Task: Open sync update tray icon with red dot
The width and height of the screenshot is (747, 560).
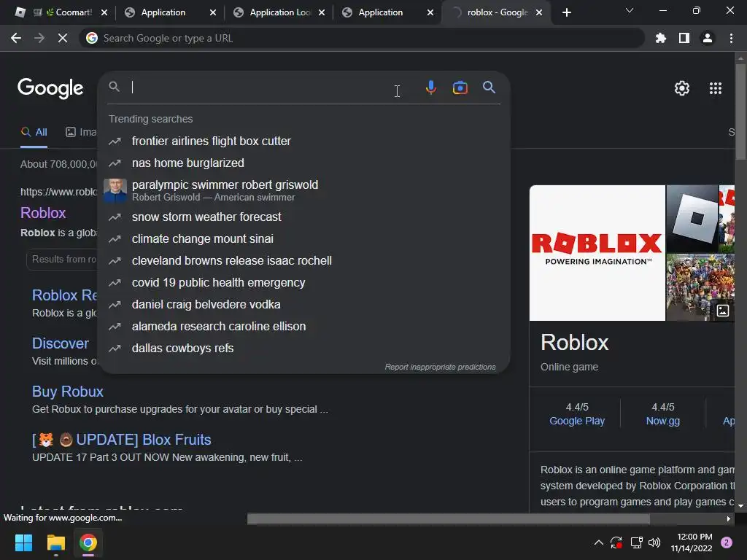Action: [616, 542]
